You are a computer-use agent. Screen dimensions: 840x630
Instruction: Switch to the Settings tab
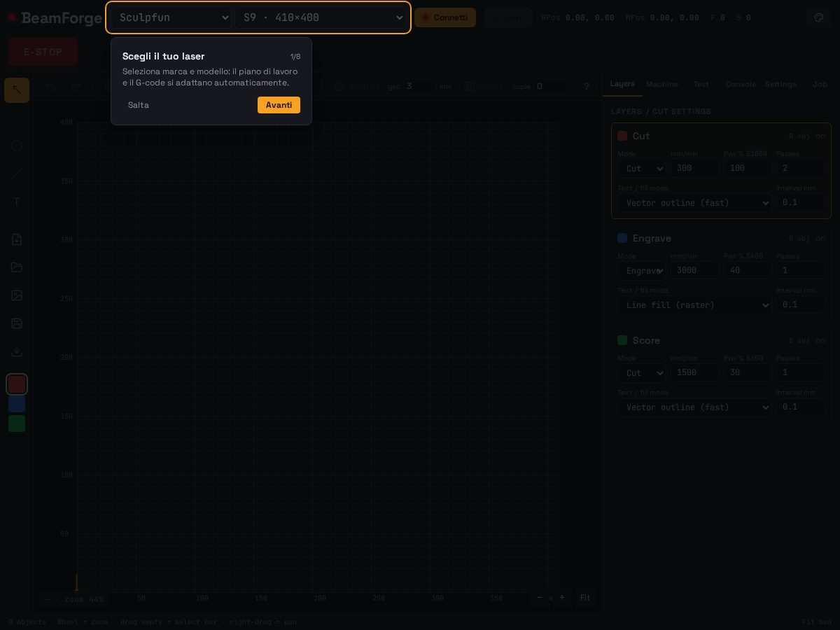[780, 84]
